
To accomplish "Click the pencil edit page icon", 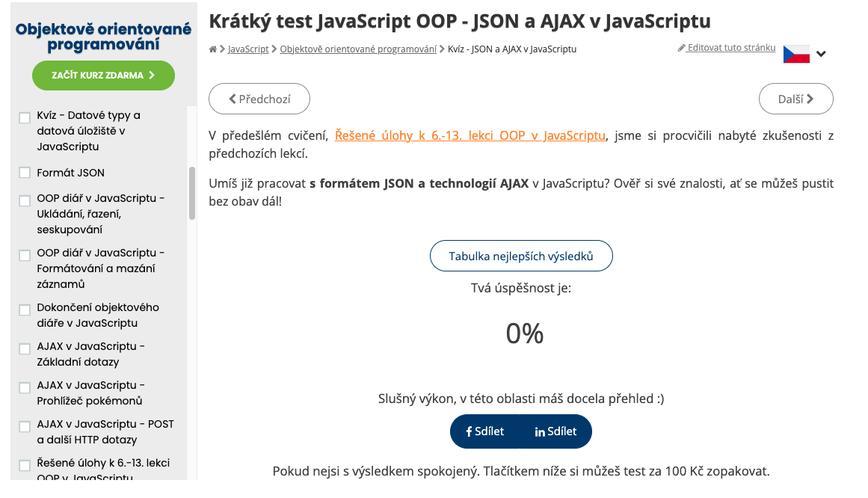I will 681,48.
